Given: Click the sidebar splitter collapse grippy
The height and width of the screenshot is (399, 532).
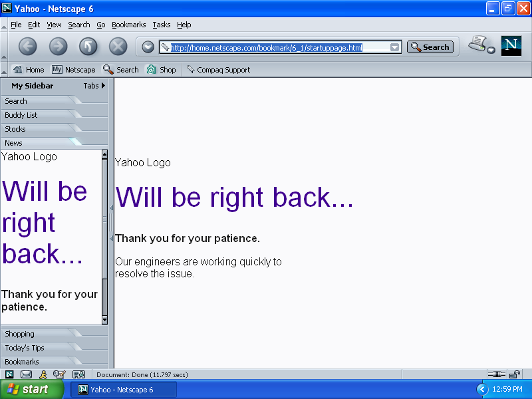Looking at the screenshot, I should pos(111,223).
